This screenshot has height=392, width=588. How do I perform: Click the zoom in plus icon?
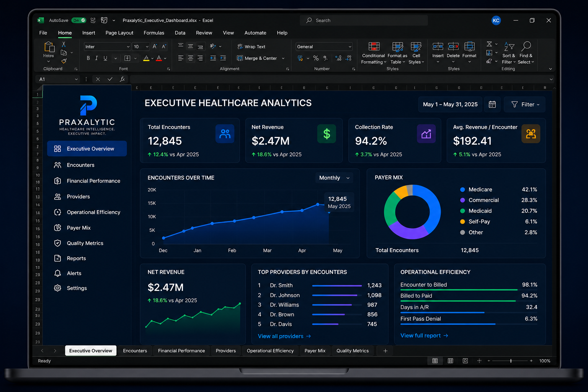[531, 361]
